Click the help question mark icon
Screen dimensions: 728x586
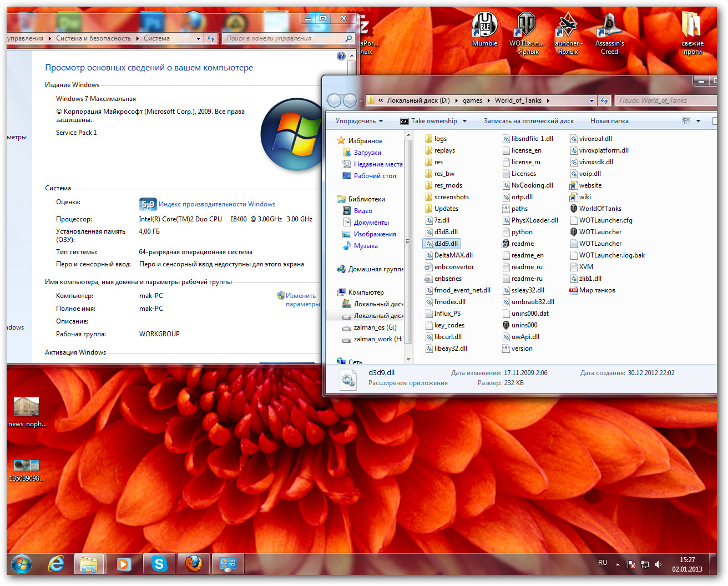tap(341, 56)
